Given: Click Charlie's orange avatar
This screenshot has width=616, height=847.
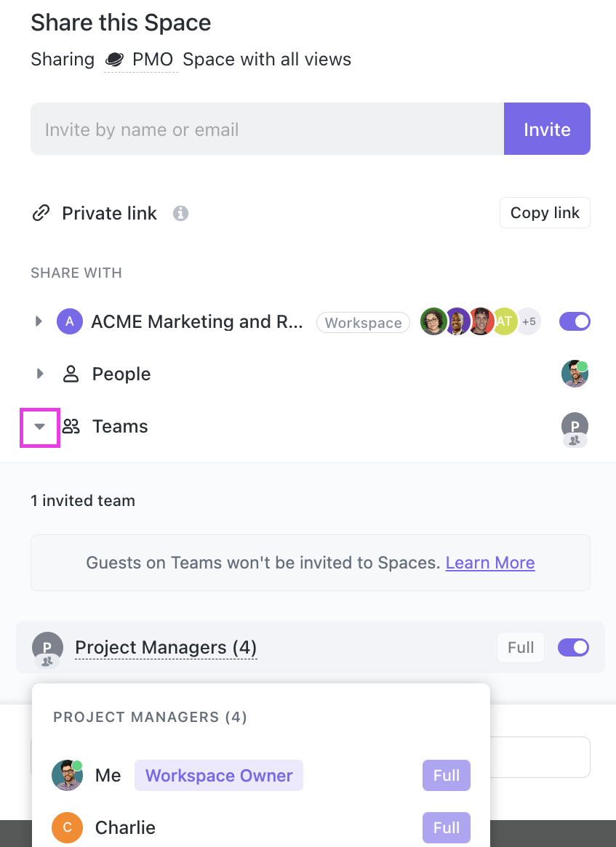Looking at the screenshot, I should [x=67, y=827].
